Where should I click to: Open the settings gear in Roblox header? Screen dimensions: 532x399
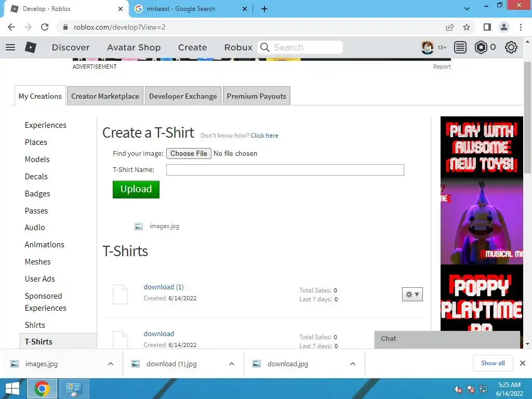tap(511, 47)
